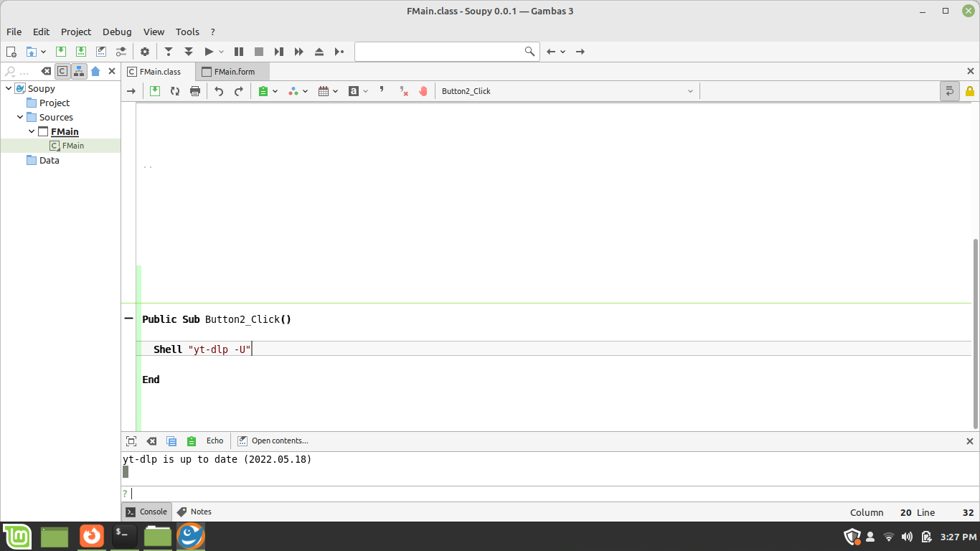This screenshot has height=551, width=980.
Task: Collapse the Sources folder in project tree
Action: [20, 117]
